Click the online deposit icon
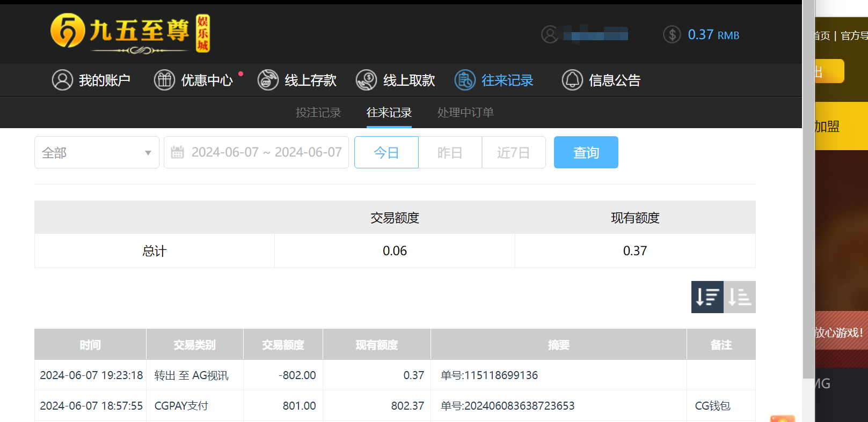 point(268,80)
